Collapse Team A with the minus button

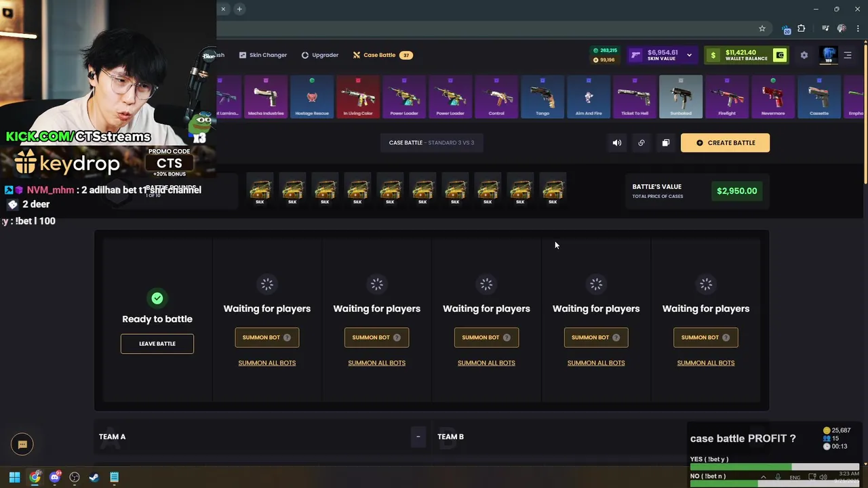coord(418,437)
